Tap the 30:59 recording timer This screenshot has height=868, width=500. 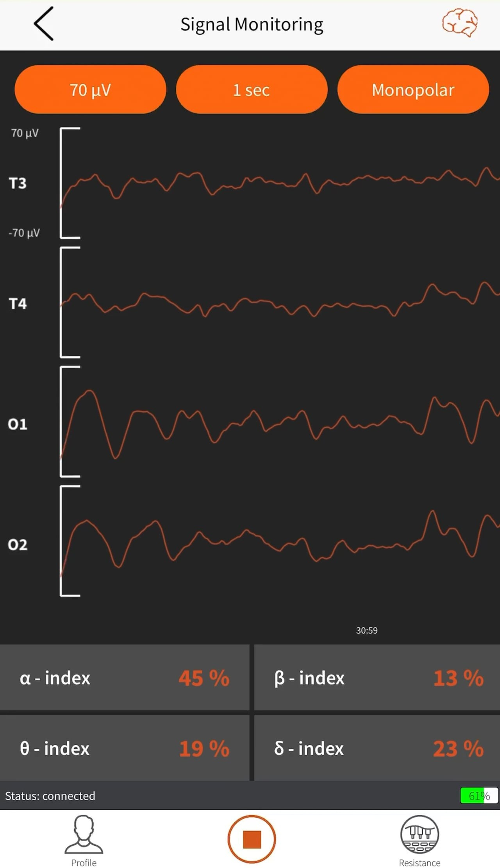click(366, 630)
